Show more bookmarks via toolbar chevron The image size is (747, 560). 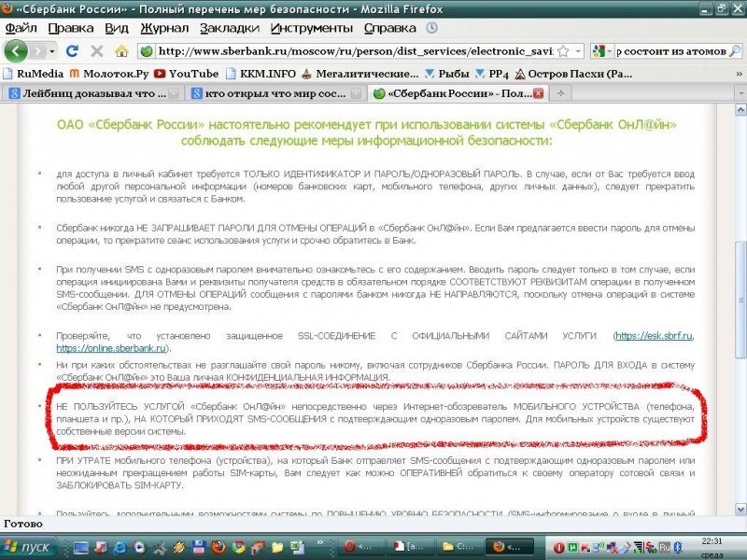coord(739,74)
